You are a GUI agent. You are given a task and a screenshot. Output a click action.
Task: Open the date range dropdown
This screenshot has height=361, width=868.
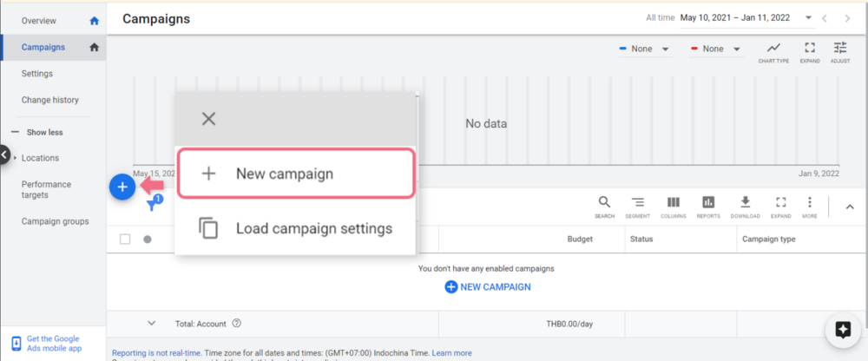point(747,17)
